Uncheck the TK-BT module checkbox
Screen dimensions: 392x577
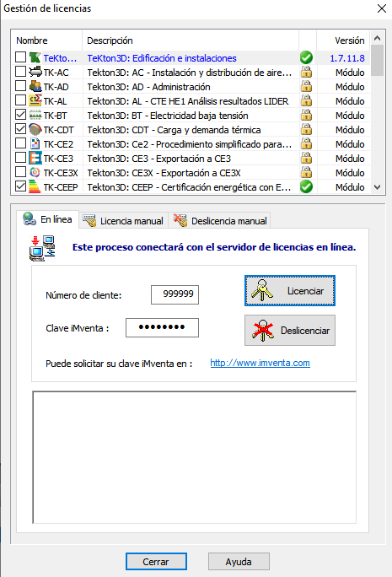20,115
